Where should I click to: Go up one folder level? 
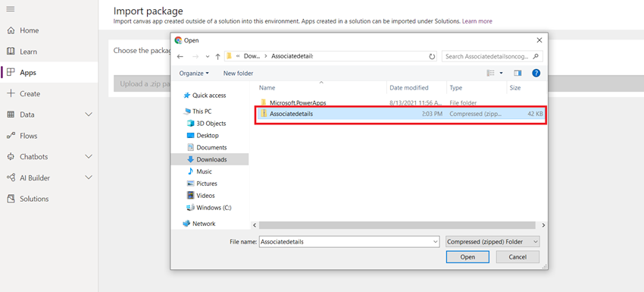(217, 56)
